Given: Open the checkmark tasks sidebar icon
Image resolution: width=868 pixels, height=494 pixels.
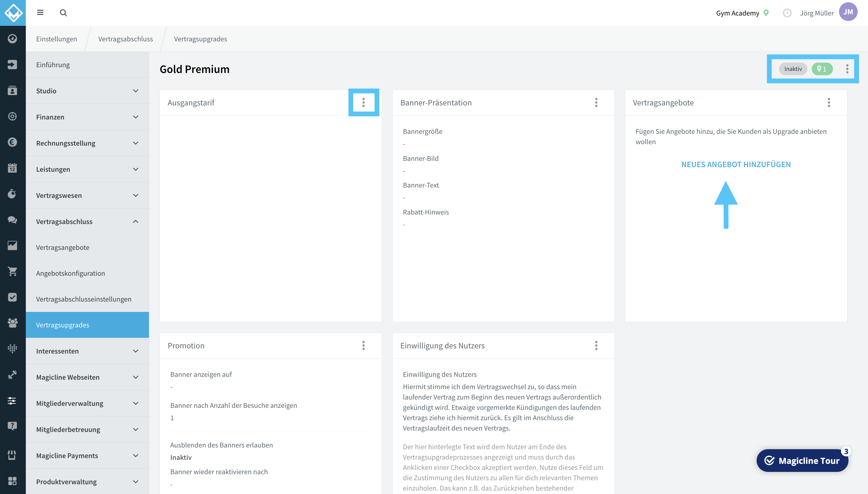Looking at the screenshot, I should (13, 297).
